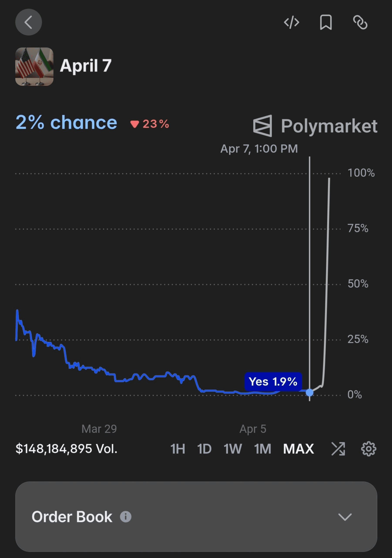Viewport: 392px width, 558px height.
Task: Click the April 7 market title
Action: [x=86, y=66]
